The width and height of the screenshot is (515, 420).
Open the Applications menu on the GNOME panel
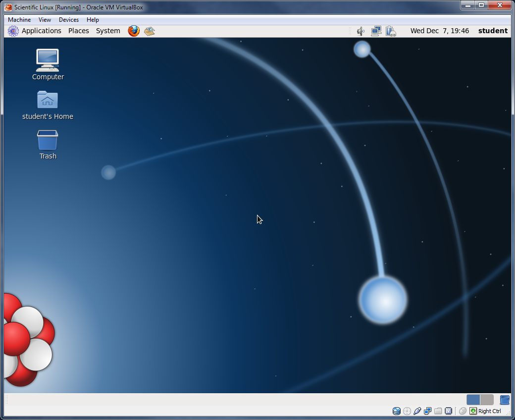(42, 31)
